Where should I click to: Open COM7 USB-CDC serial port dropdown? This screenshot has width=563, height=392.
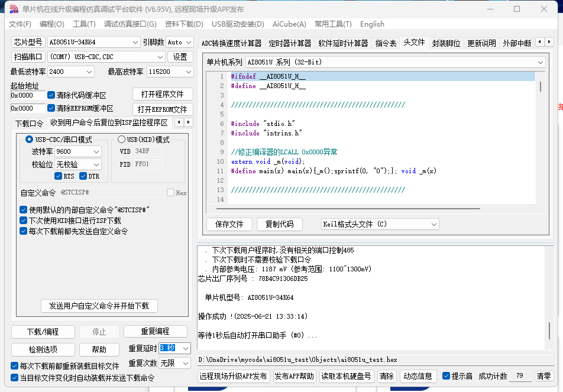coord(106,57)
